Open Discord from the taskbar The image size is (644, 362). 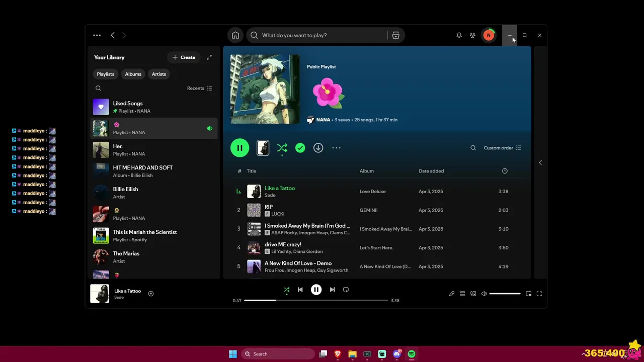tap(397, 354)
